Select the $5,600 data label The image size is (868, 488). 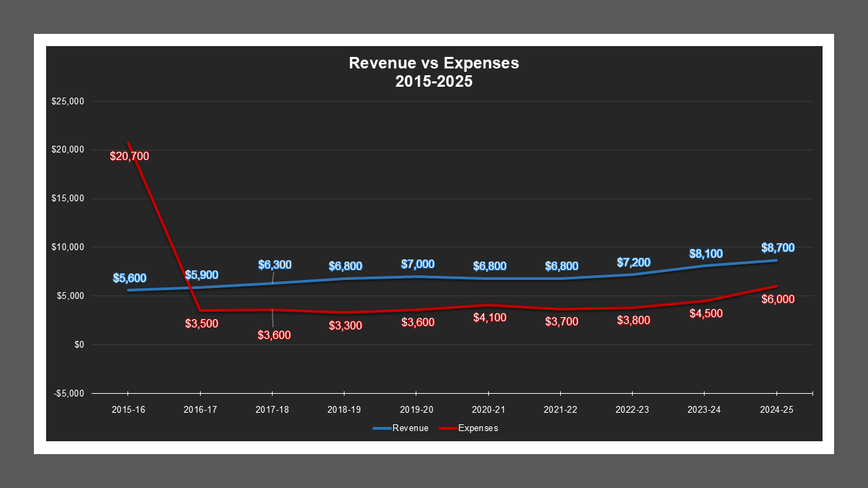click(x=130, y=277)
